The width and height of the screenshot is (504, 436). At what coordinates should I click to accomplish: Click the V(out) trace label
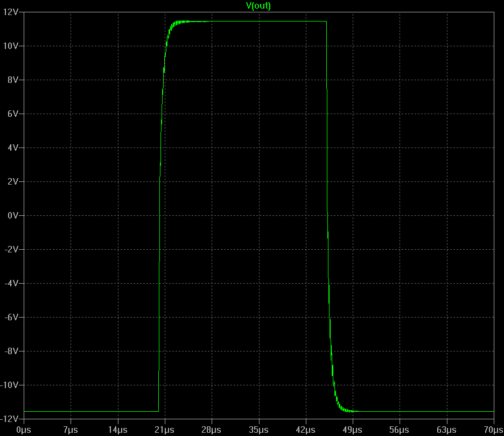pos(258,6)
